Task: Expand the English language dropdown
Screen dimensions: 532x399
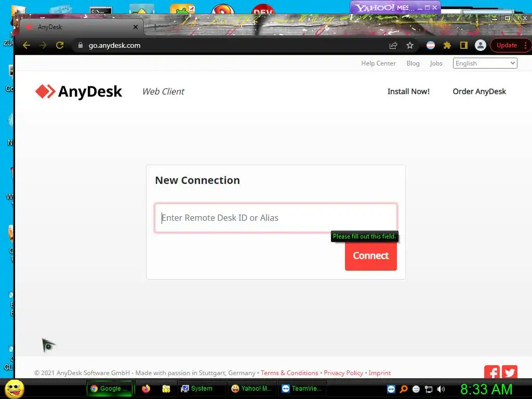Action: 485,63
